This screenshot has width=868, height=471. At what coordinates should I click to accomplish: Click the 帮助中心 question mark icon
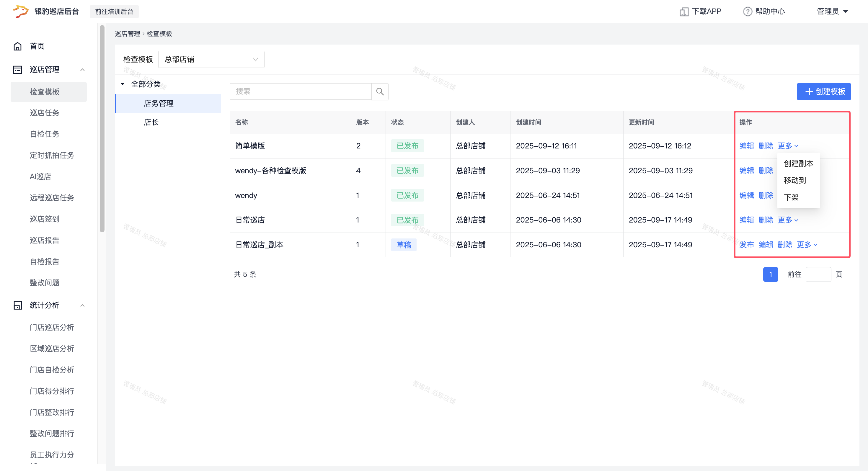(747, 12)
